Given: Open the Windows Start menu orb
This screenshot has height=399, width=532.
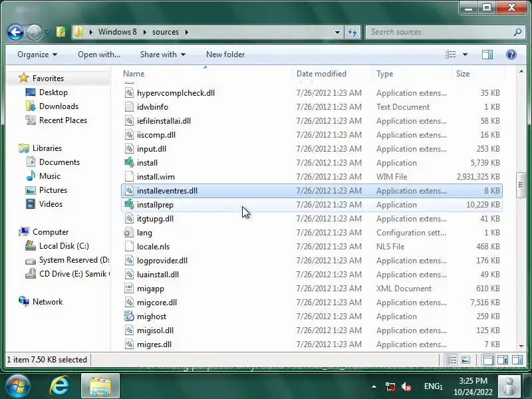Looking at the screenshot, I should pos(18,386).
